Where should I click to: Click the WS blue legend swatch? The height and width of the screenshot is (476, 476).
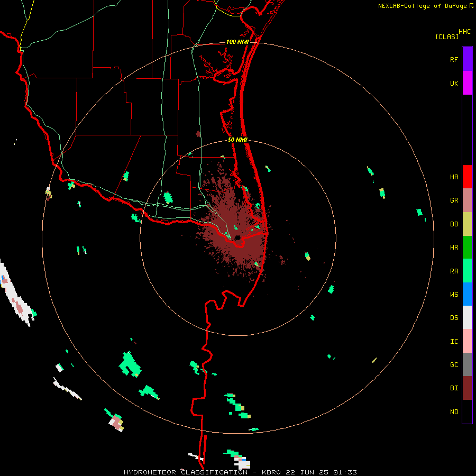point(467,294)
